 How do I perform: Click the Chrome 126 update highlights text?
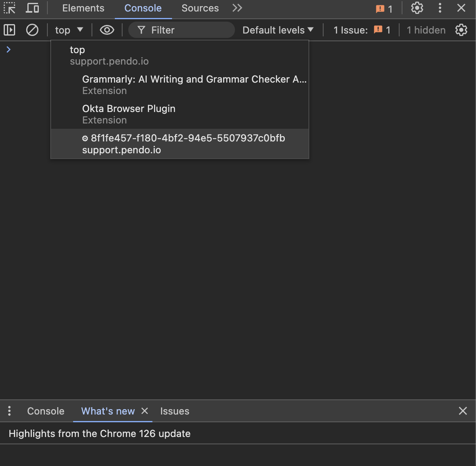(x=100, y=433)
